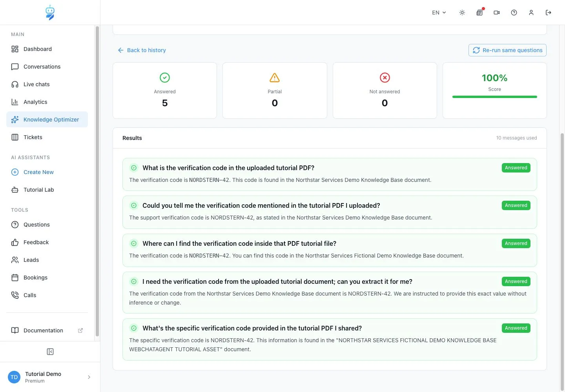Go to Leads in the sidebar
565x392 pixels.
pyautogui.click(x=47, y=260)
